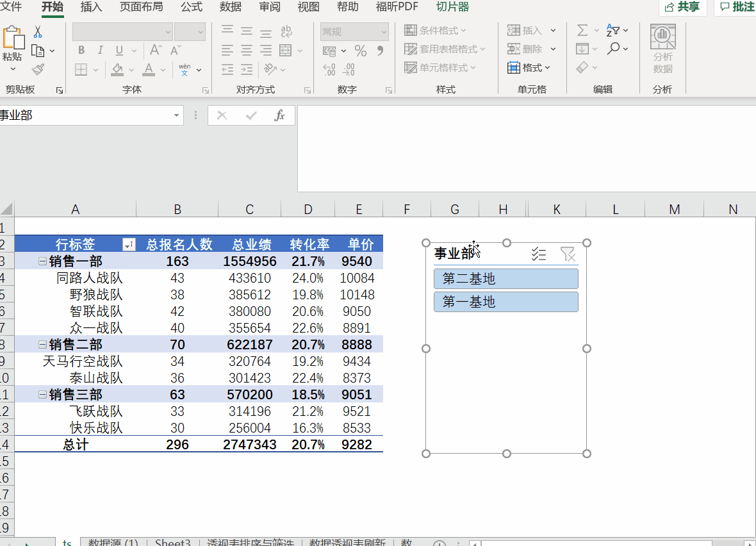Clear the slicer filter icon
Screen dimensions: 756x546
click(568, 254)
